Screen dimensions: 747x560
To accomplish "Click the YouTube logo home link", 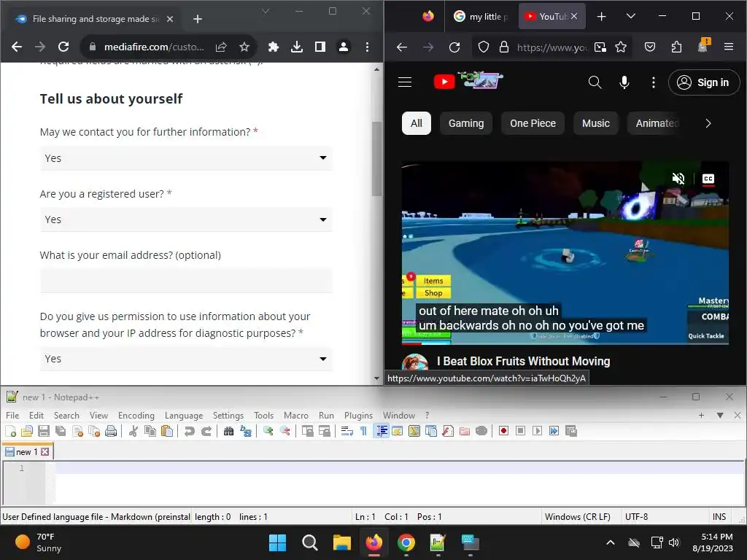I will coord(468,81).
